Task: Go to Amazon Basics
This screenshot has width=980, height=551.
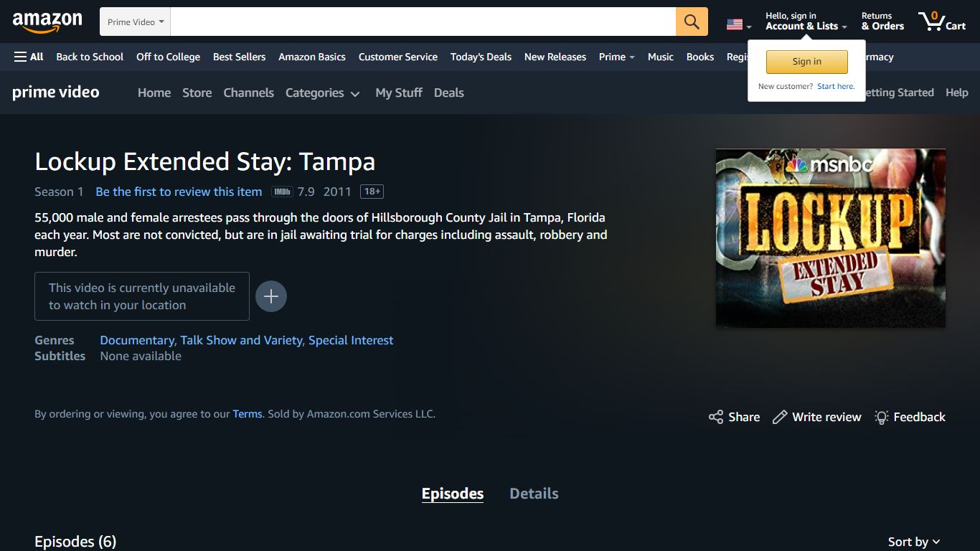Action: [312, 57]
